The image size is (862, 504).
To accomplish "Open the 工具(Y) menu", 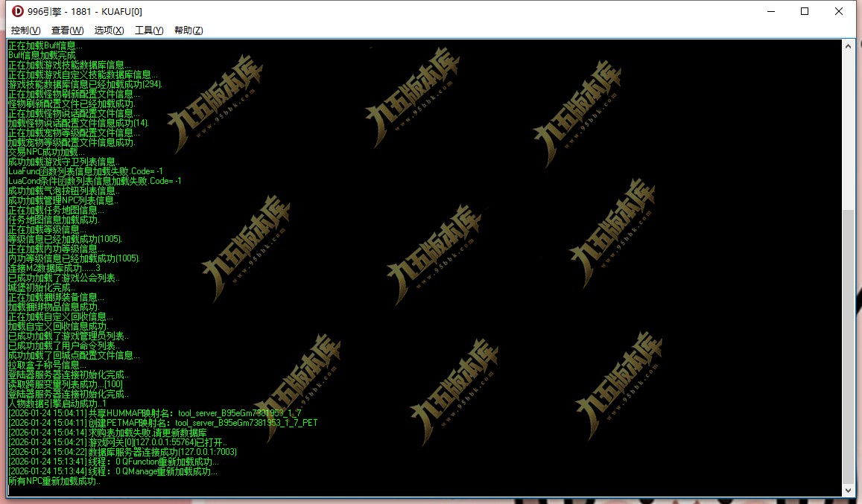I will [149, 31].
